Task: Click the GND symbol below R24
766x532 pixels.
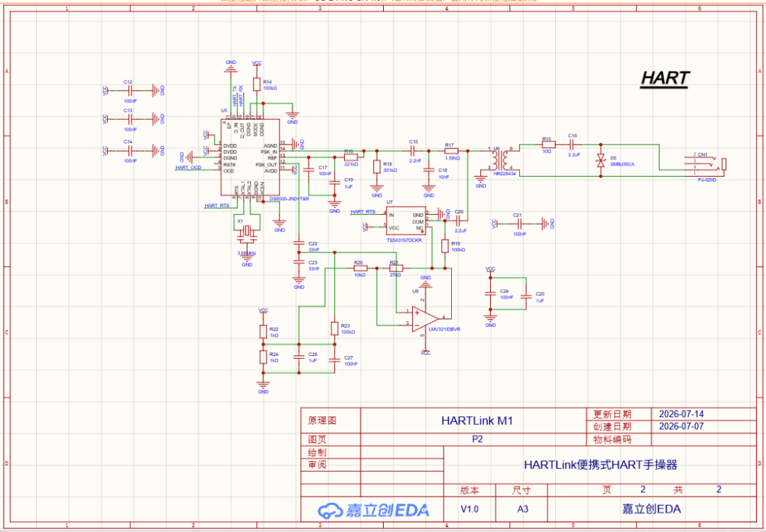Action: point(263,387)
